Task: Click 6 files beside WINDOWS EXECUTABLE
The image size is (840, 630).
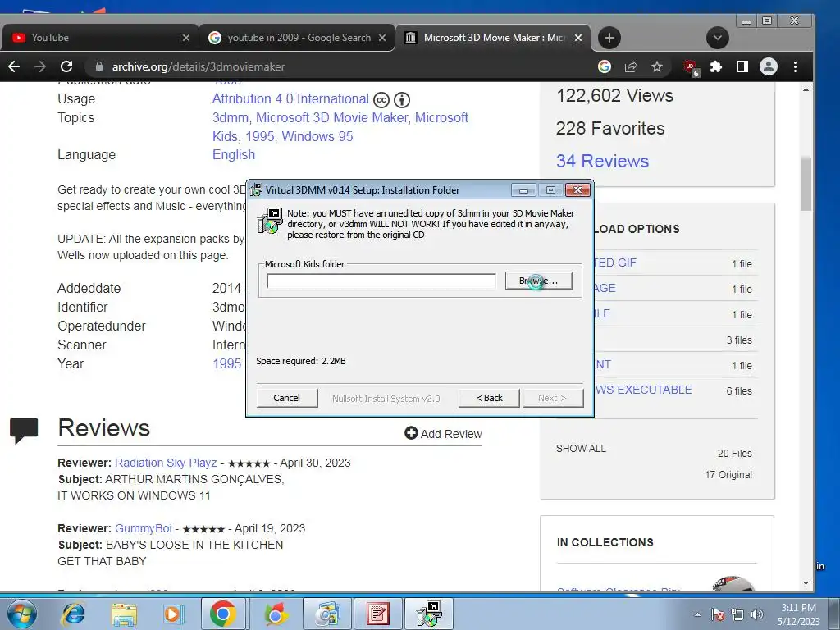Action: 739,391
